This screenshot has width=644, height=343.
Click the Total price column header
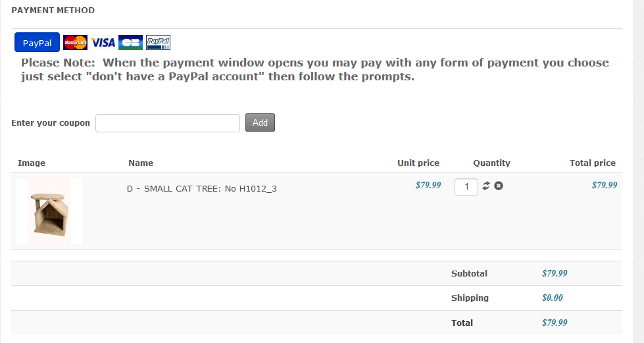593,163
